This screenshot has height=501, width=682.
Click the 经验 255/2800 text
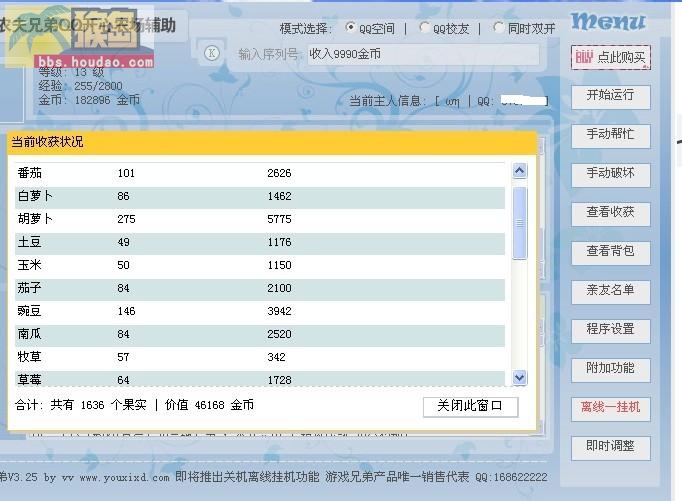coord(80,86)
